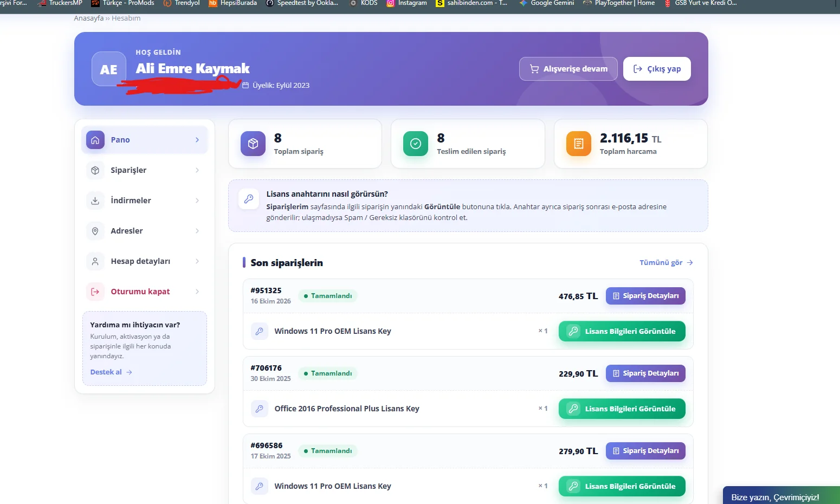Click the Çıkış yap button
This screenshot has width=840, height=504.
pyautogui.click(x=657, y=69)
